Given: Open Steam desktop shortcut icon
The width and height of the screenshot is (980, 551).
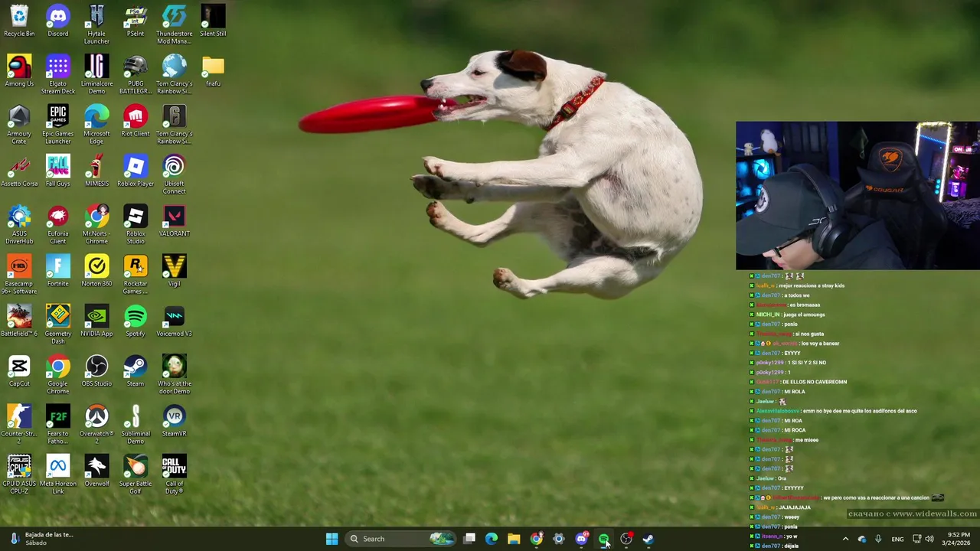Looking at the screenshot, I should pyautogui.click(x=136, y=371).
